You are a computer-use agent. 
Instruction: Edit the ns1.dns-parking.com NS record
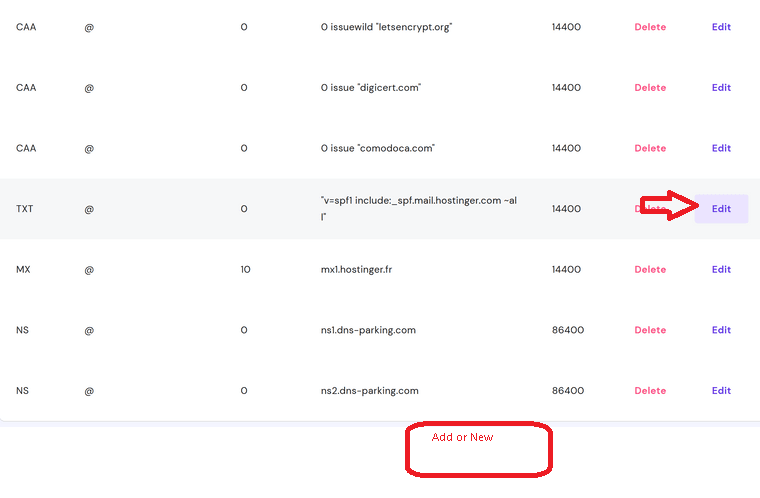pyautogui.click(x=721, y=330)
